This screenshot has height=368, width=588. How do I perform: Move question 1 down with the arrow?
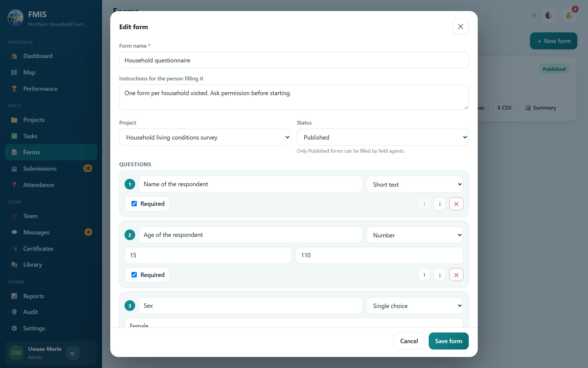click(x=440, y=204)
